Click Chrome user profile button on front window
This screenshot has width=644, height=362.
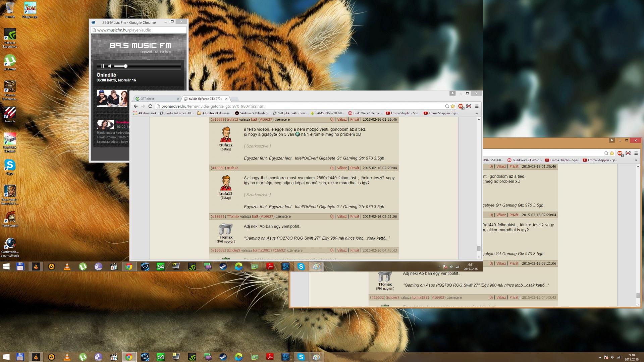(x=452, y=94)
